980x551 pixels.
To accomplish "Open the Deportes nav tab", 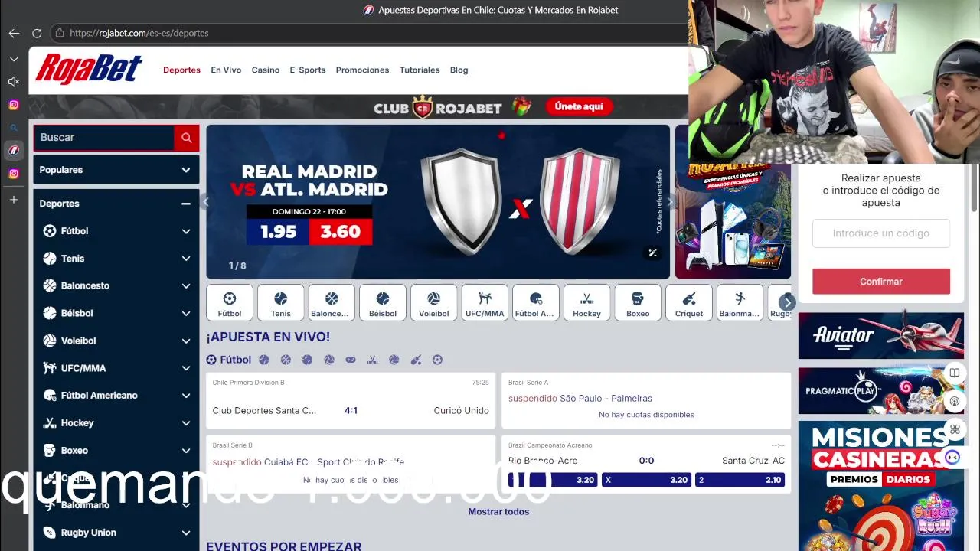I will pyautogui.click(x=181, y=70).
